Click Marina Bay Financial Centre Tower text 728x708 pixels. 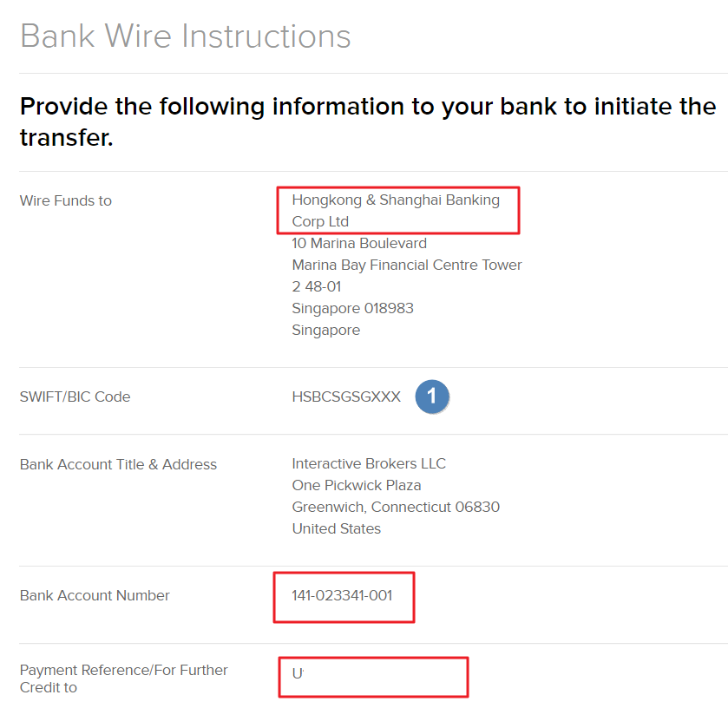[x=407, y=265]
